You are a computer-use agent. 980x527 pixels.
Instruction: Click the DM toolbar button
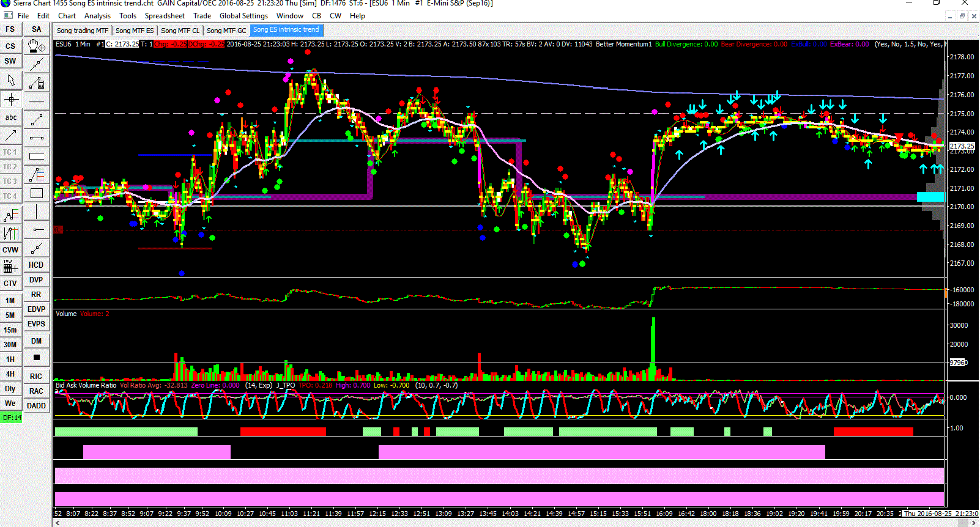[x=36, y=341]
